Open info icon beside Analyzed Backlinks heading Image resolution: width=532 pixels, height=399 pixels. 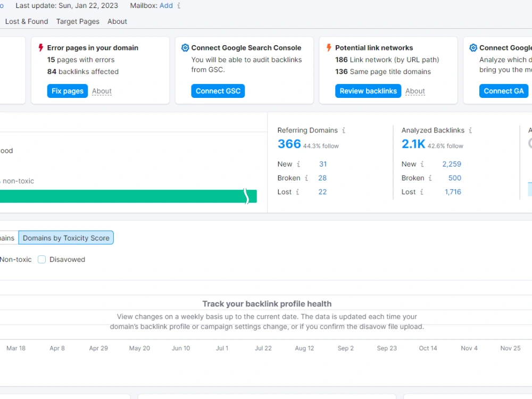tap(470, 130)
